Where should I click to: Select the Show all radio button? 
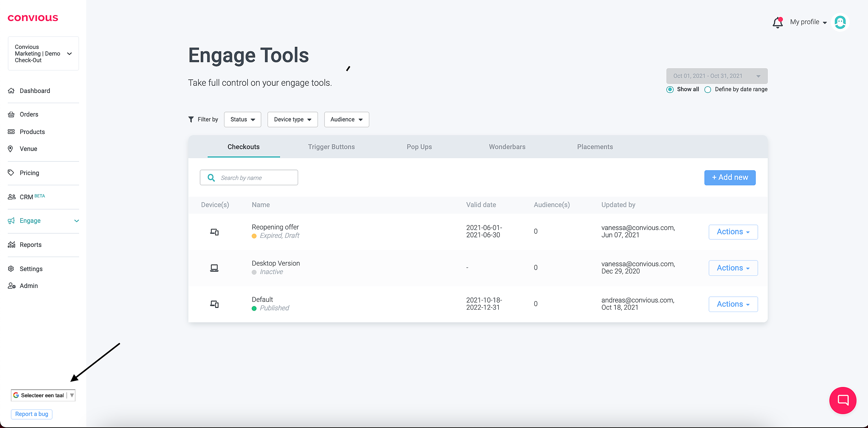pos(670,90)
